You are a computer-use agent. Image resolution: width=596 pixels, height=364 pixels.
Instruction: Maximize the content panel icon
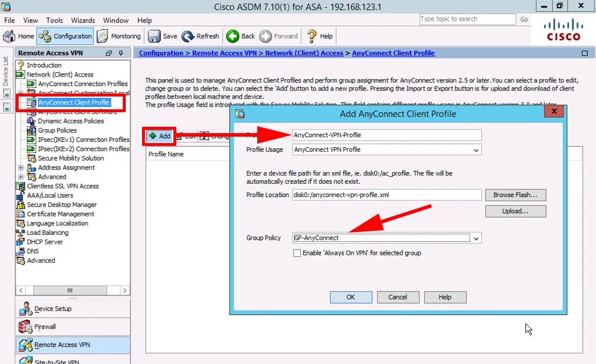(584, 53)
